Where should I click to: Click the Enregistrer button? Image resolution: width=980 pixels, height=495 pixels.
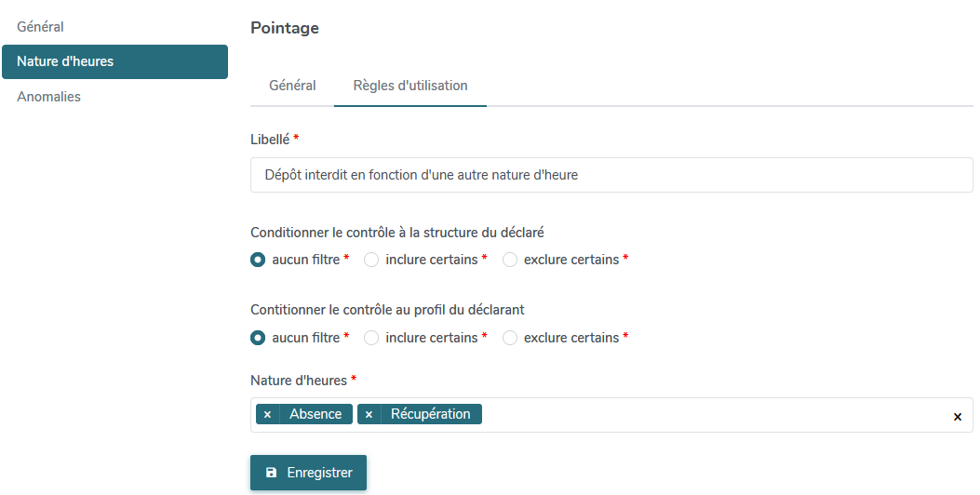click(309, 473)
